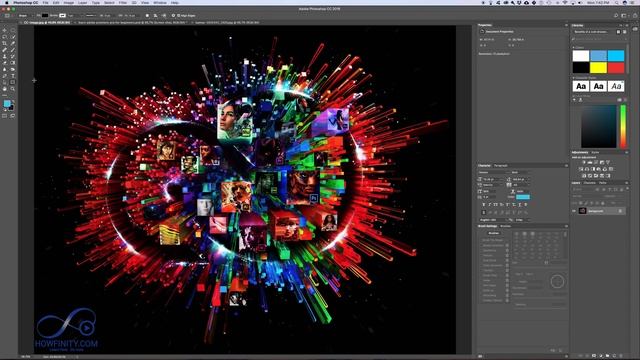Select the Spot Healing Brush tool
The width and height of the screenshot is (640, 360).
[x=4, y=50]
